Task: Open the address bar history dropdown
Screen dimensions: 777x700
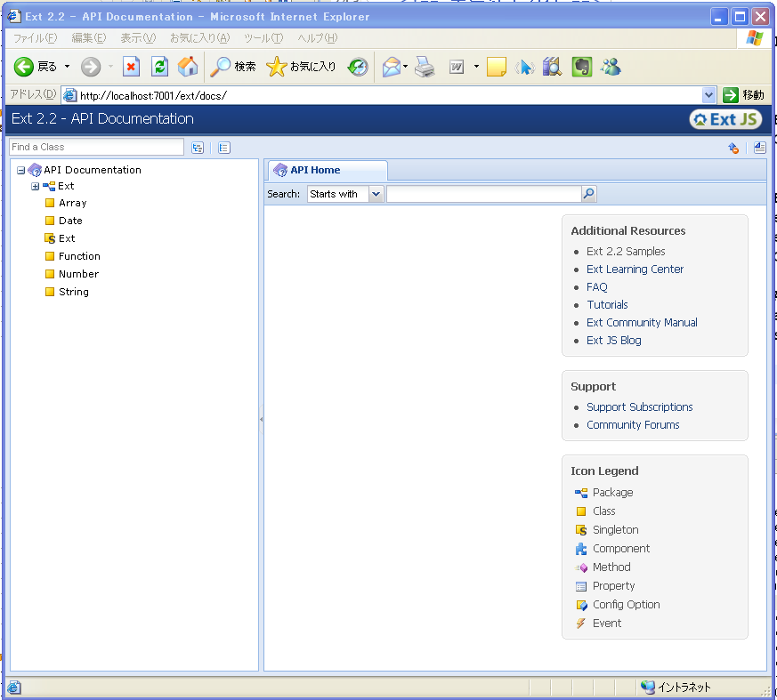Action: 709,95
